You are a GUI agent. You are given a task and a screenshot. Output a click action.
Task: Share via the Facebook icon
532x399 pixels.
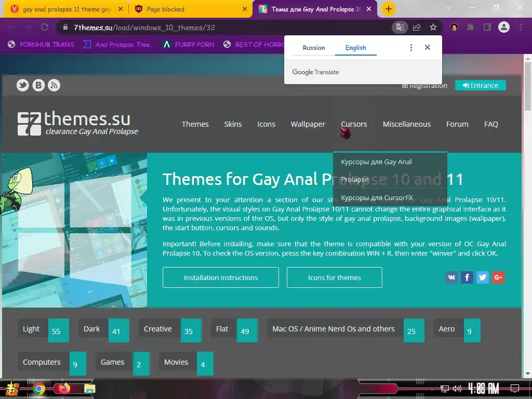pyautogui.click(x=467, y=277)
